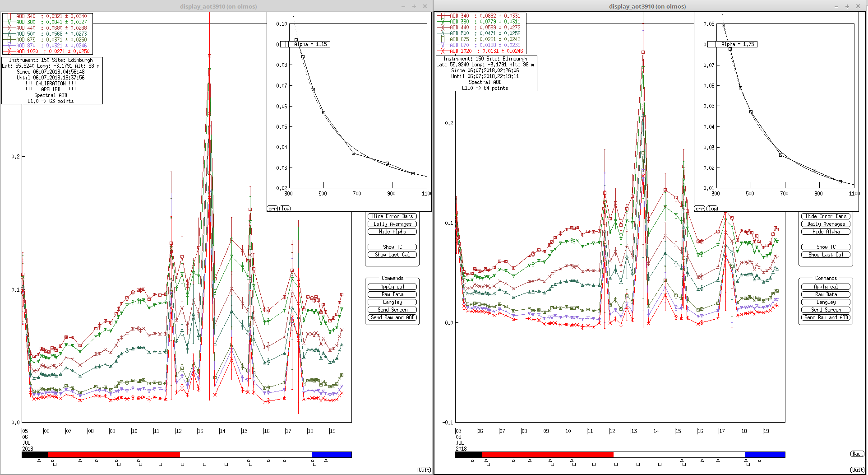Toggle err button on right inset plot
Image resolution: width=868 pixels, height=475 pixels.
(700, 209)
